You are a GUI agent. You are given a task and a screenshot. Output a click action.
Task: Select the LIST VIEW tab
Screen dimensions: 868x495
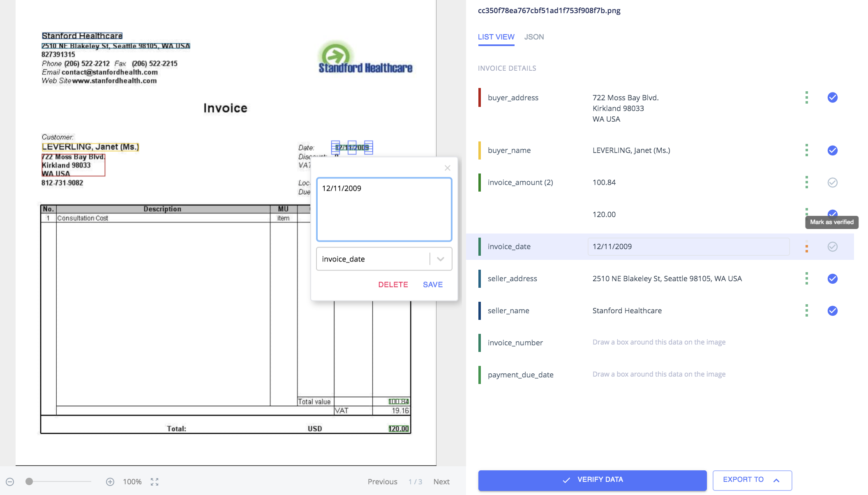coord(496,37)
